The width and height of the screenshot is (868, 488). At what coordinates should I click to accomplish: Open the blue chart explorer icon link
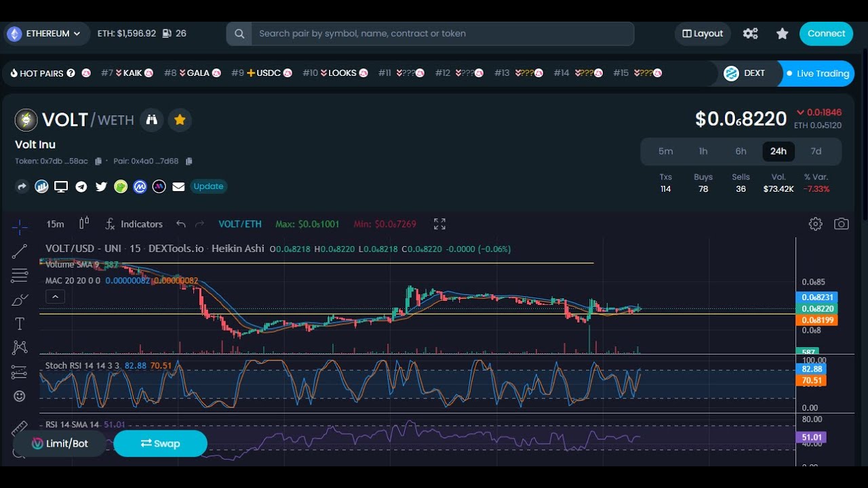click(41, 186)
